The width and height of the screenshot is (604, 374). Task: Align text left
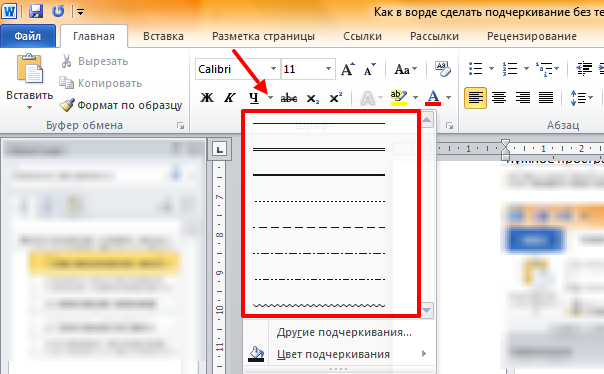(475, 98)
